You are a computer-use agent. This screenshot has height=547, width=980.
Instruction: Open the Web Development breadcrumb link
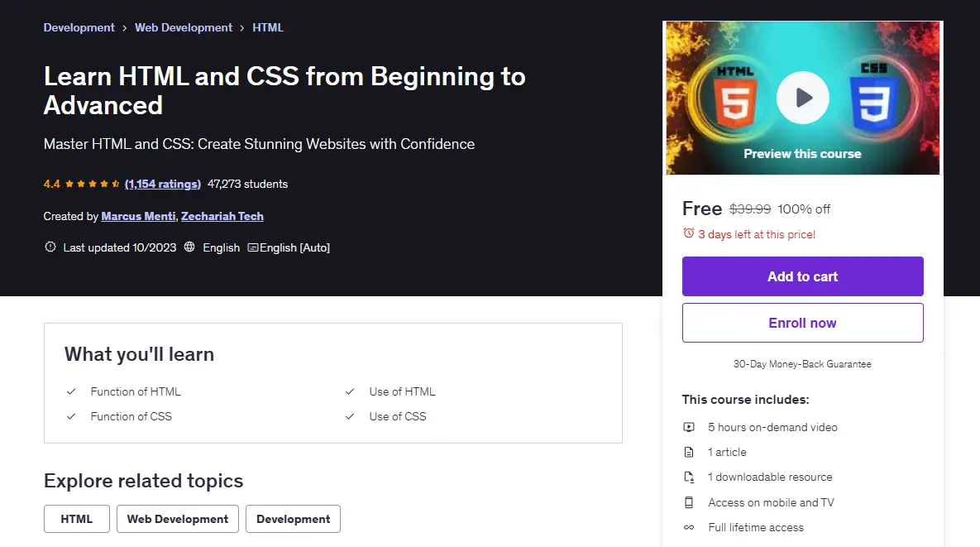point(183,27)
